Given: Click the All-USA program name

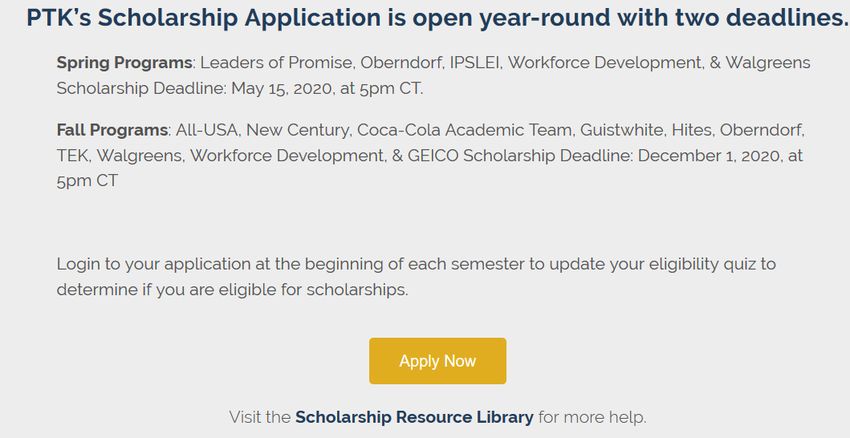Looking at the screenshot, I should click(x=207, y=130).
